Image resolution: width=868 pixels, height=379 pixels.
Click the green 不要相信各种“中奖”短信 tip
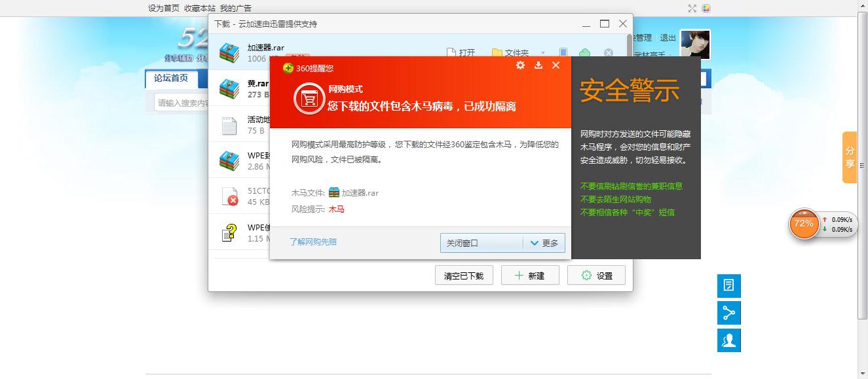pyautogui.click(x=628, y=212)
